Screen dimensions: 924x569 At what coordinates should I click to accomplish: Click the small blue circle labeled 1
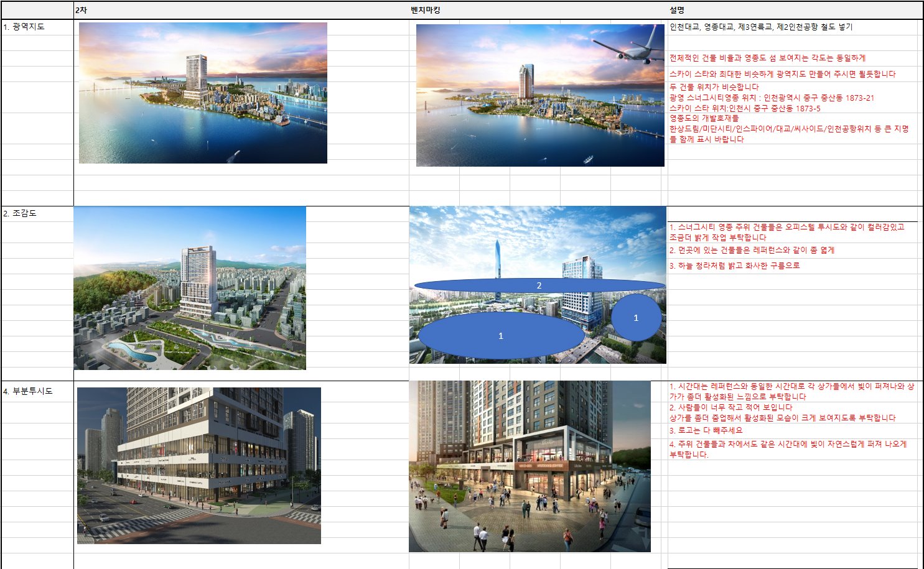pos(636,318)
